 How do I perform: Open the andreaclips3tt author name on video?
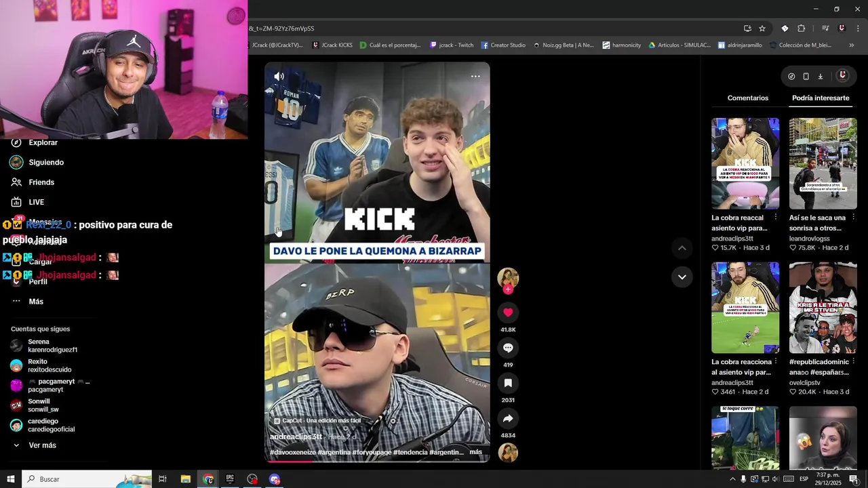296,436
